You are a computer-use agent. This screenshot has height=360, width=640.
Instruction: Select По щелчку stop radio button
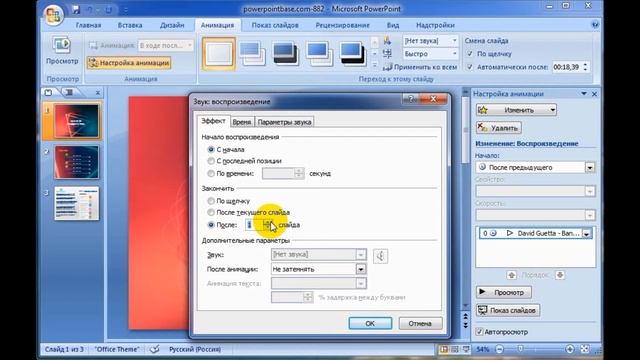[211, 201]
